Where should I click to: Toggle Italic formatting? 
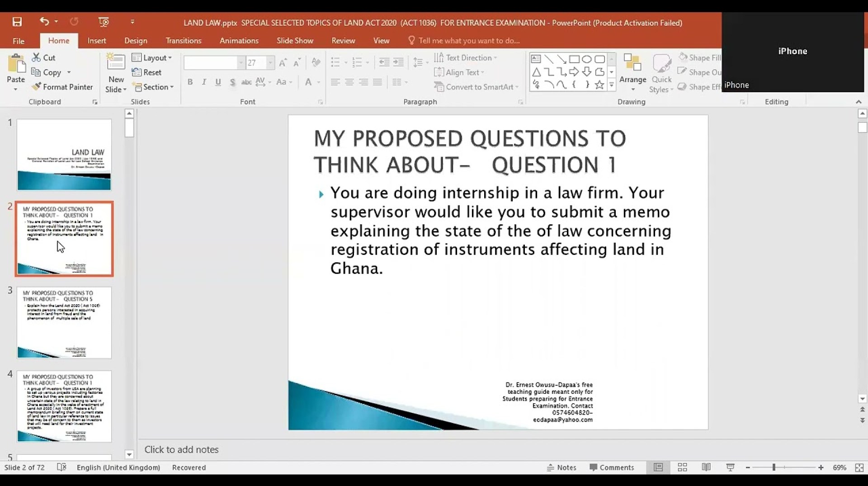pos(204,82)
